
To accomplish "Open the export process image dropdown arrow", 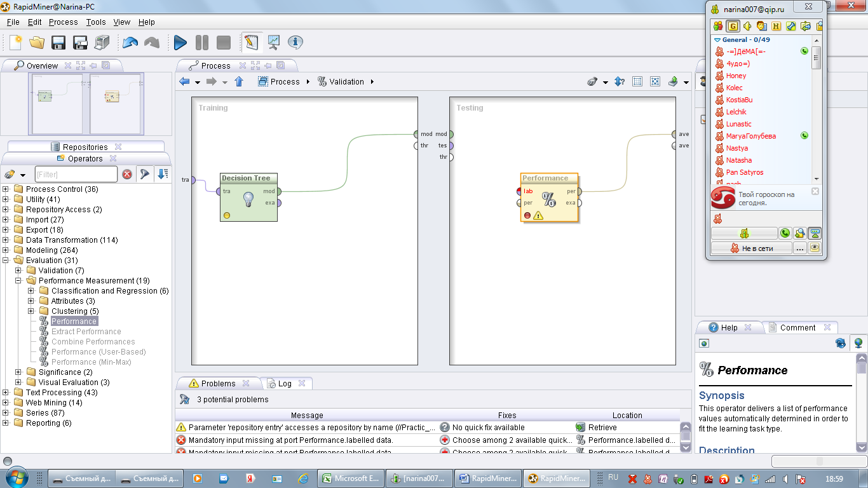I will [x=686, y=82].
